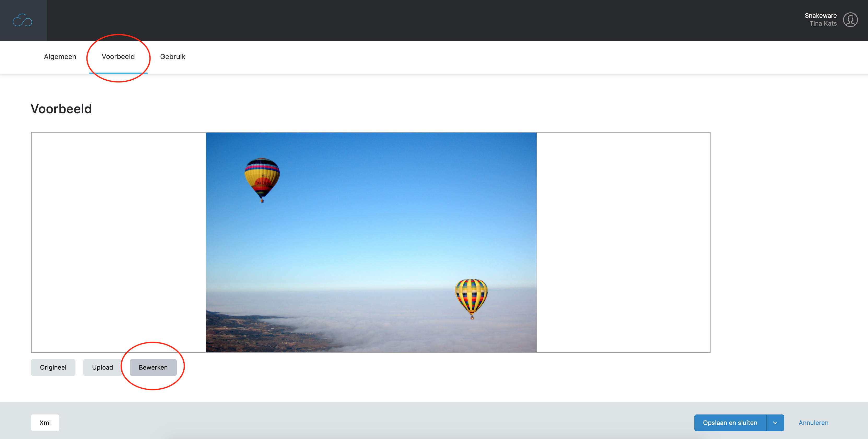
Task: Open the user profile avatar icon
Action: click(x=850, y=20)
